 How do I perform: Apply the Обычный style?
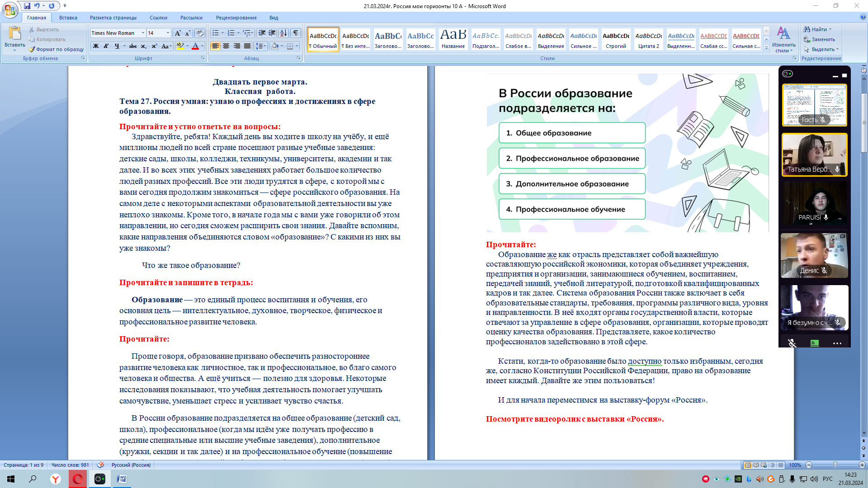tap(323, 39)
